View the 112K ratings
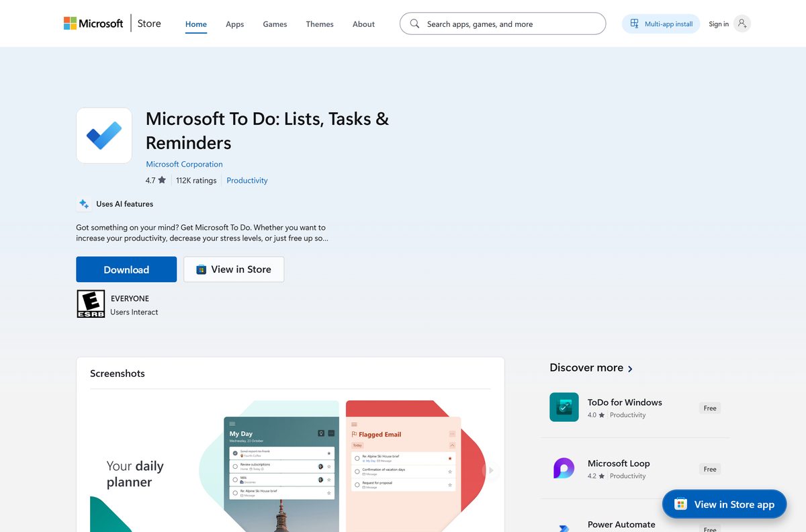Screen dimensions: 806x532 [196, 180]
